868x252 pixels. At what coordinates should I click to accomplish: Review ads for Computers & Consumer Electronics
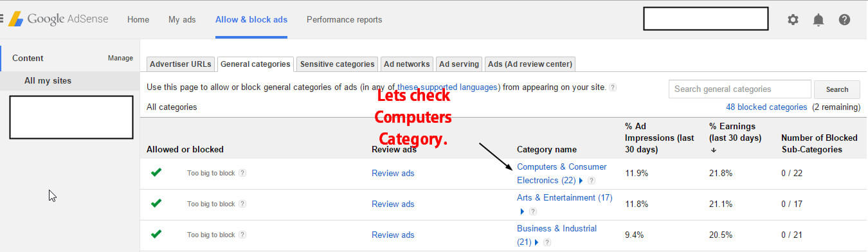393,173
